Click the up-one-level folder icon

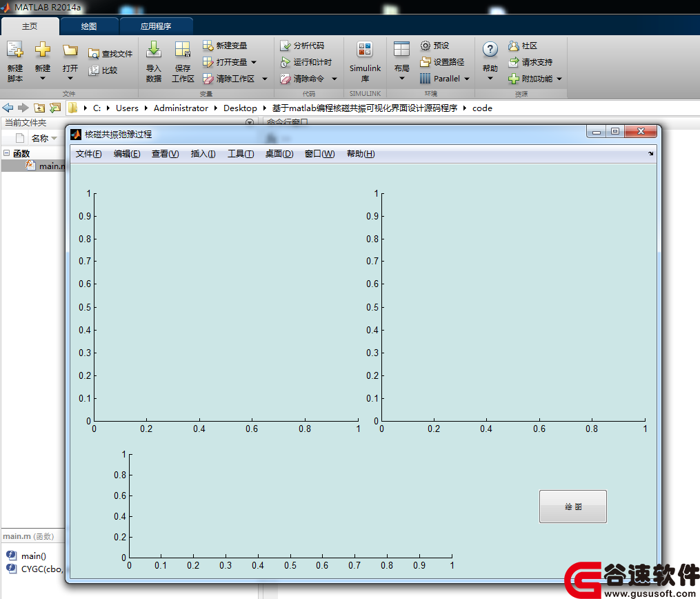(39, 108)
